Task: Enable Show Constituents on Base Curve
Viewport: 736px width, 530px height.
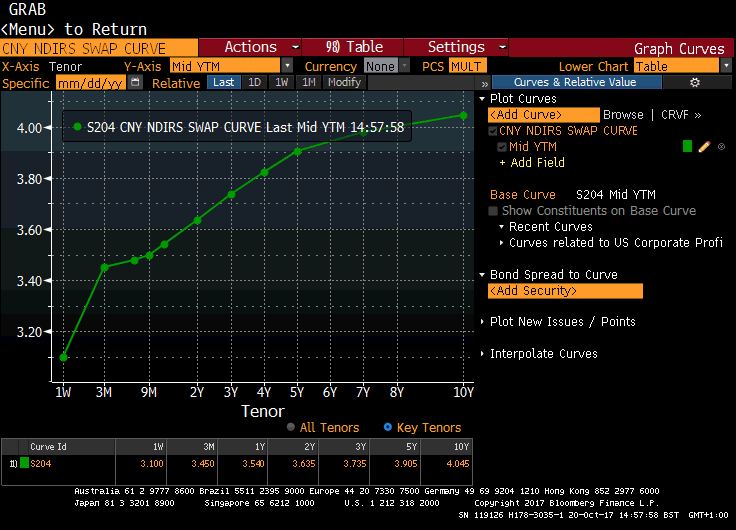Action: tap(494, 211)
